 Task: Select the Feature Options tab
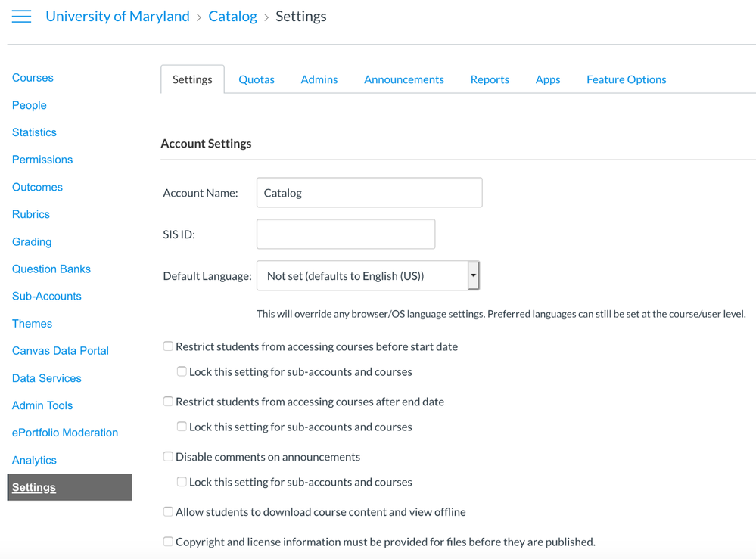click(x=626, y=79)
